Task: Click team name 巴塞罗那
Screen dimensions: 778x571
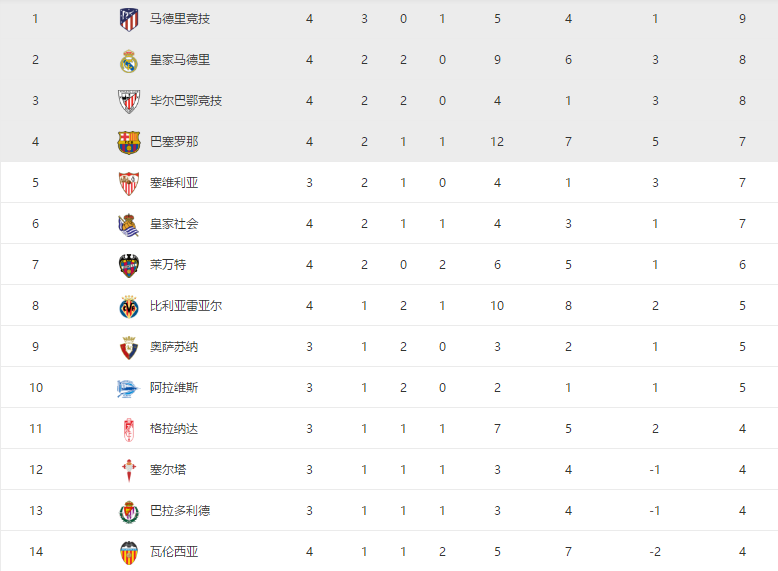Action: (174, 142)
